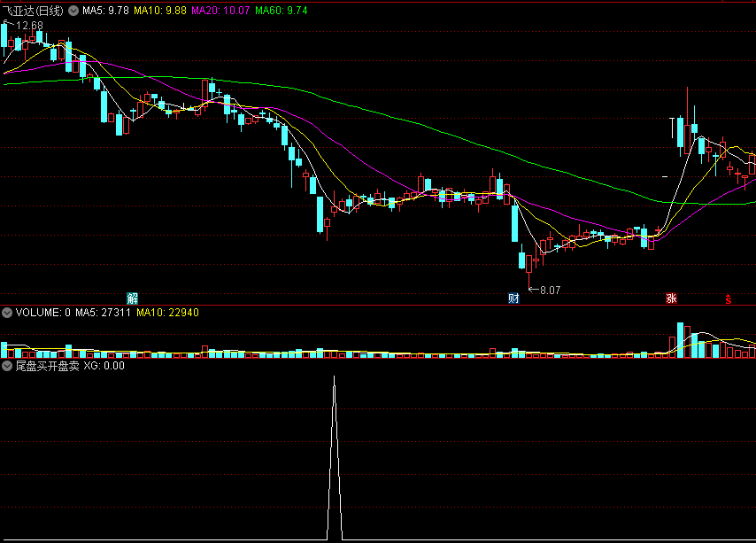Click the MA20: 10.07 label

tap(220, 11)
